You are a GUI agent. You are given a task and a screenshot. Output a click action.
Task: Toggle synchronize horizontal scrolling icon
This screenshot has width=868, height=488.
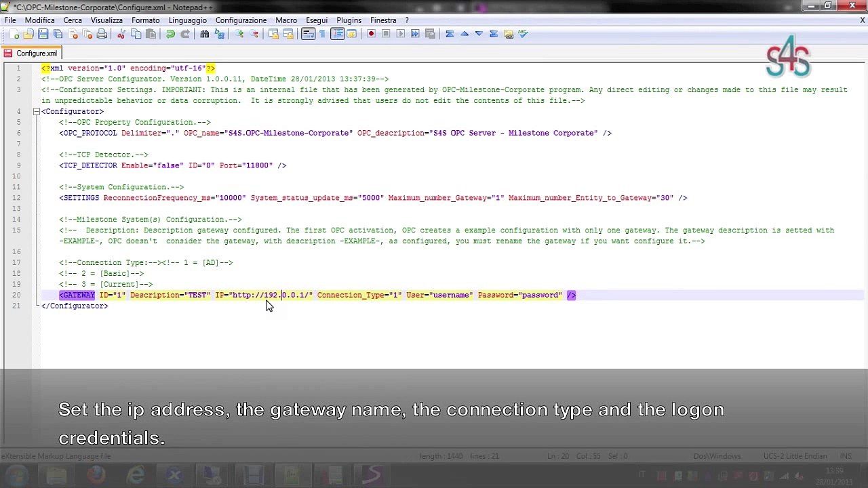288,34
